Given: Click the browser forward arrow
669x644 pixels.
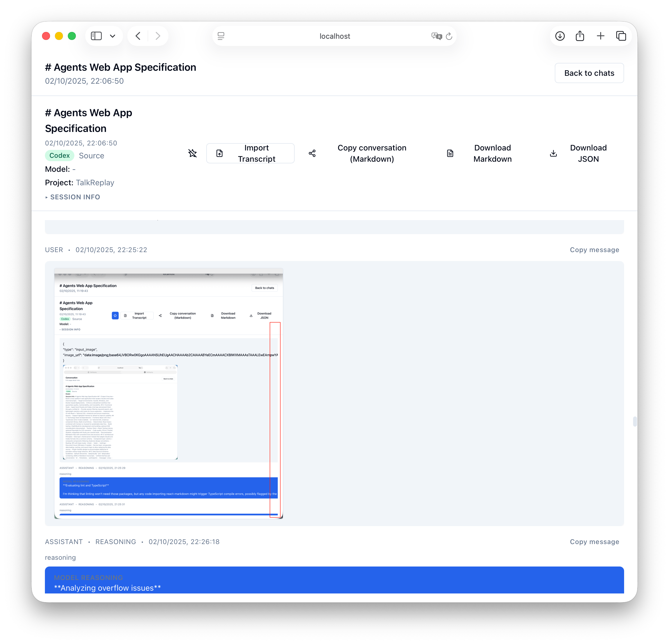Looking at the screenshot, I should [x=158, y=36].
